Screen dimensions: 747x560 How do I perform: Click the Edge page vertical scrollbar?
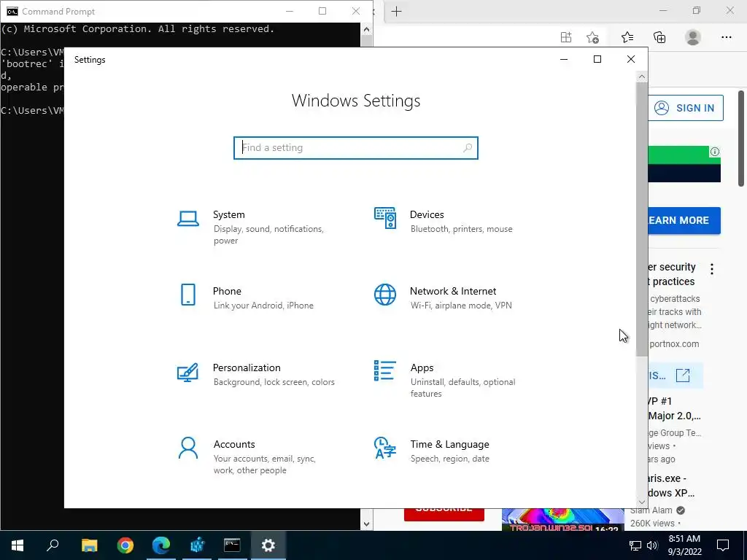pyautogui.click(x=741, y=138)
